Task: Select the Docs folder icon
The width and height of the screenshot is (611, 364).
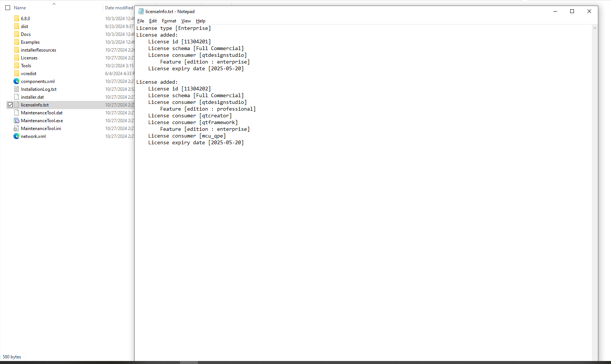Action: coord(16,34)
